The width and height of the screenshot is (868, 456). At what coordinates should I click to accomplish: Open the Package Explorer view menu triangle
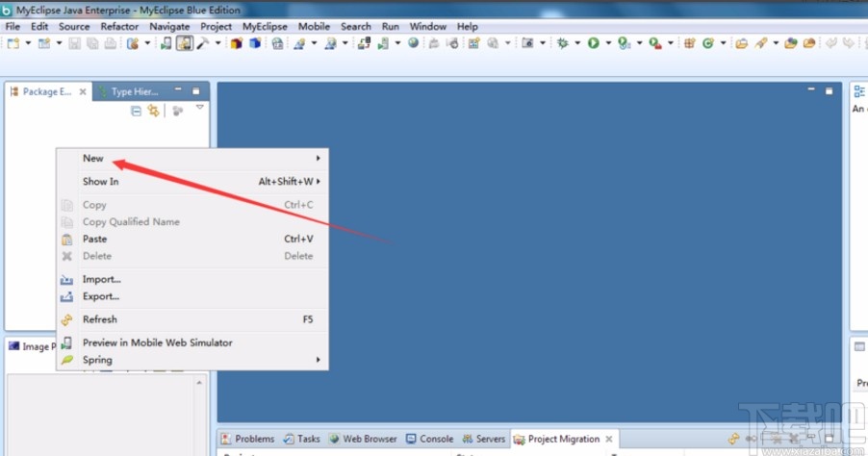pos(200,108)
